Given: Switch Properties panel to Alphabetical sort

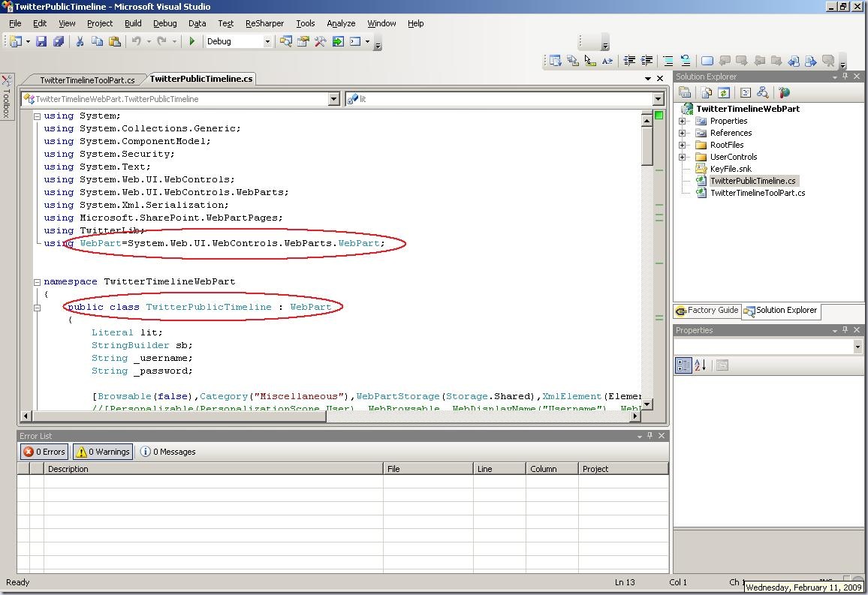Looking at the screenshot, I should point(701,365).
